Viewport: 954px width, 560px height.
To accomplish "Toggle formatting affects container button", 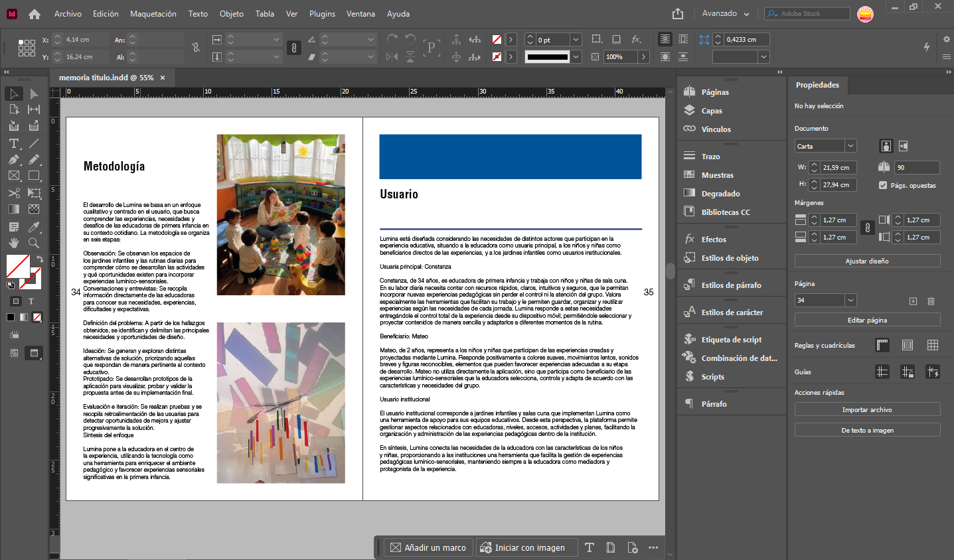I will pos(16,301).
